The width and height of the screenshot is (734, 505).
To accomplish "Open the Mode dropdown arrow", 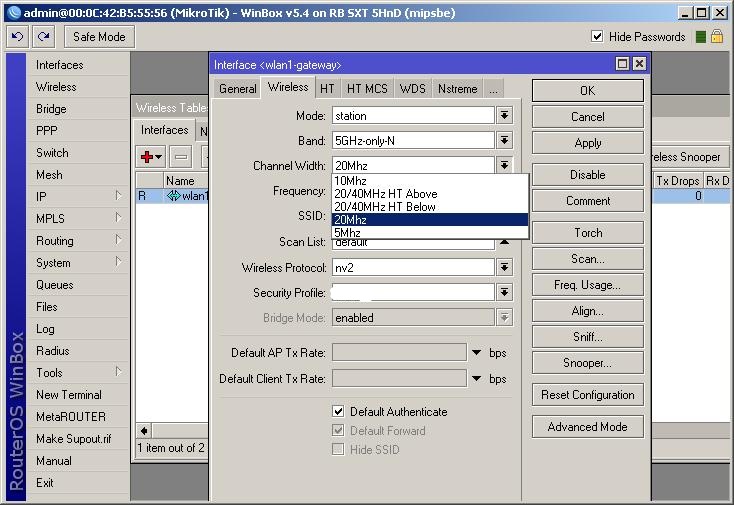I will click(504, 115).
